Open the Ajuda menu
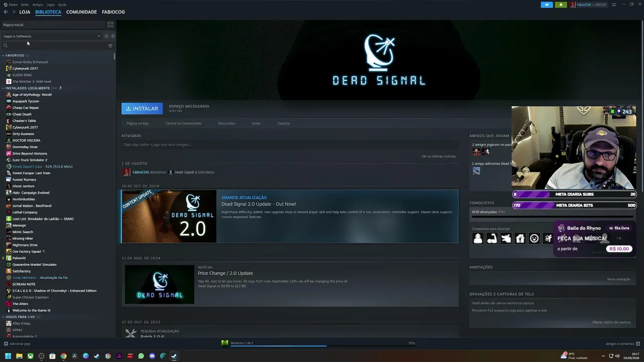 click(62, 5)
